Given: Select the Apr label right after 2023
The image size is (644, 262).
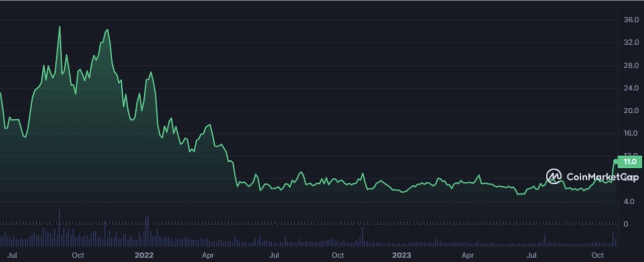Looking at the screenshot, I should tap(467, 255).
